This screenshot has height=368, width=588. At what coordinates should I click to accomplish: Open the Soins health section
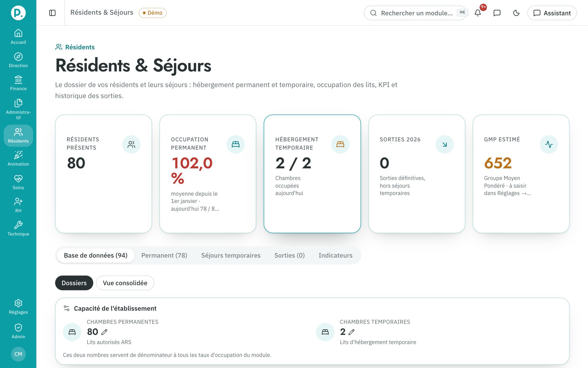click(x=18, y=182)
